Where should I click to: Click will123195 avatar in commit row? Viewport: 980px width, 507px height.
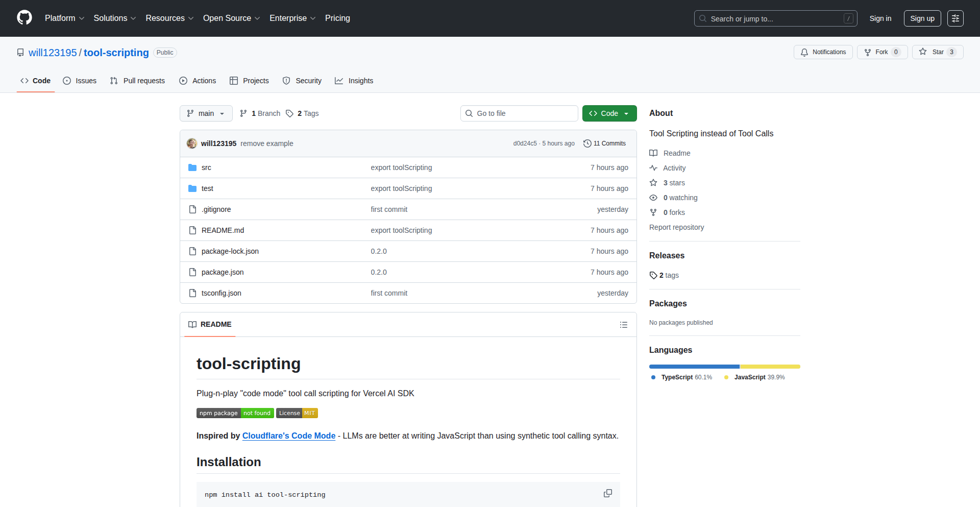click(192, 143)
